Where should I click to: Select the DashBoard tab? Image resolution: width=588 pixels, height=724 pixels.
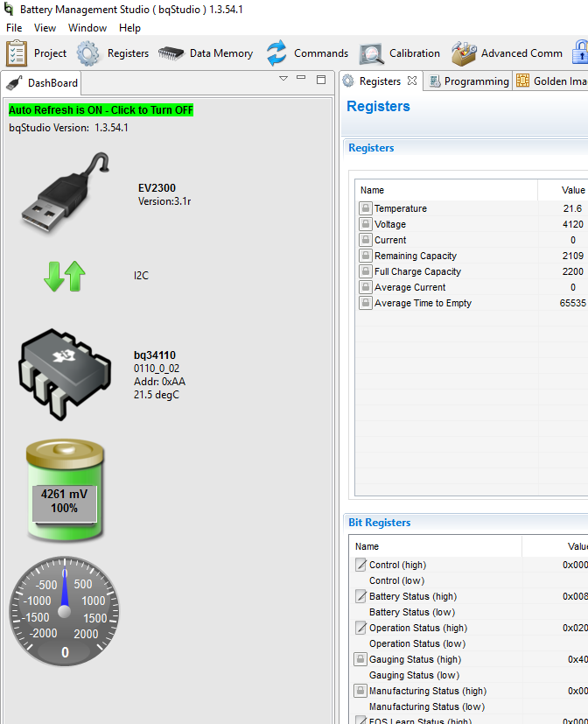coord(41,83)
